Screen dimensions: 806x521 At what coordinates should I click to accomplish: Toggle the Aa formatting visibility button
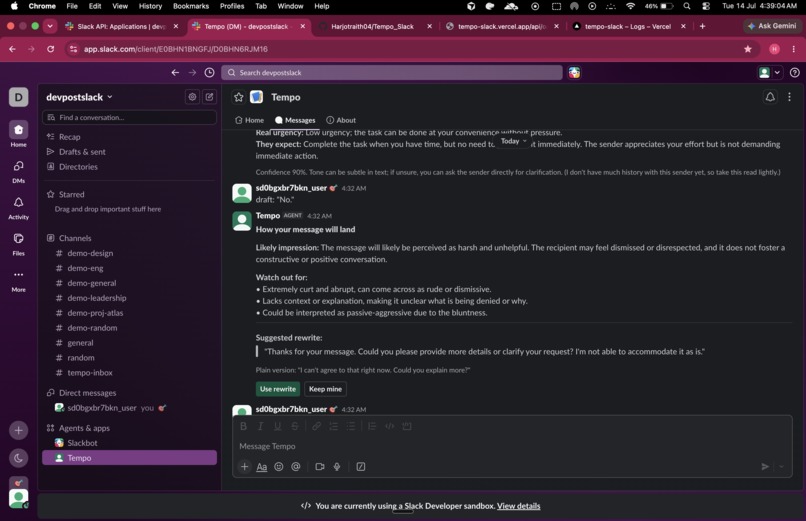pos(262,467)
